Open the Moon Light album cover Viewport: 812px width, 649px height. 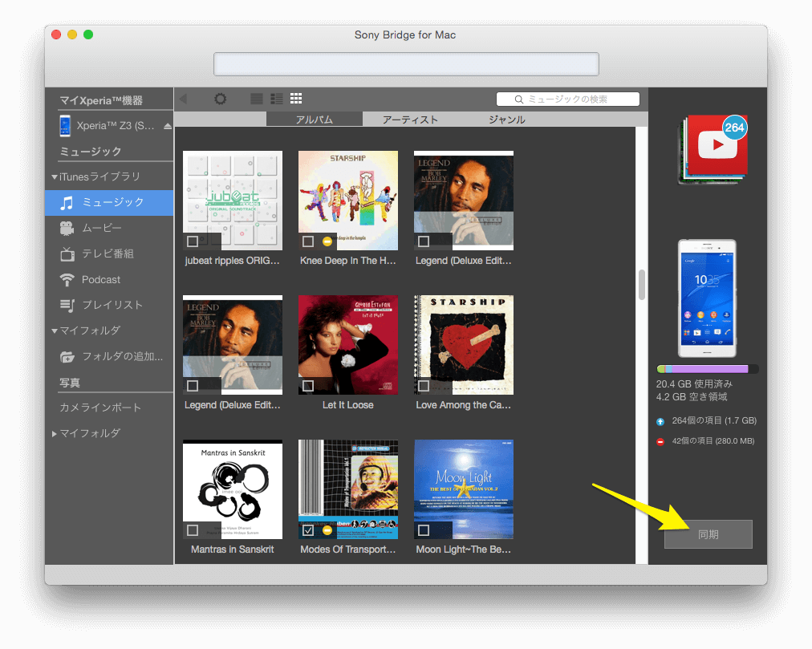464,489
